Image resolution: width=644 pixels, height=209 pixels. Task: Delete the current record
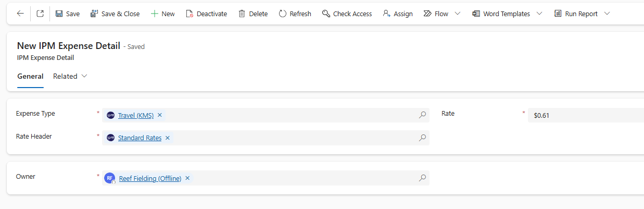click(253, 14)
